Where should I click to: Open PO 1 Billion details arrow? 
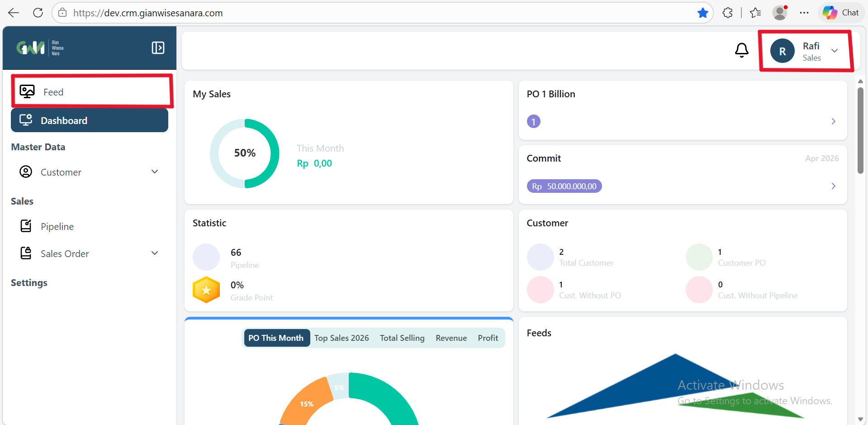(833, 121)
